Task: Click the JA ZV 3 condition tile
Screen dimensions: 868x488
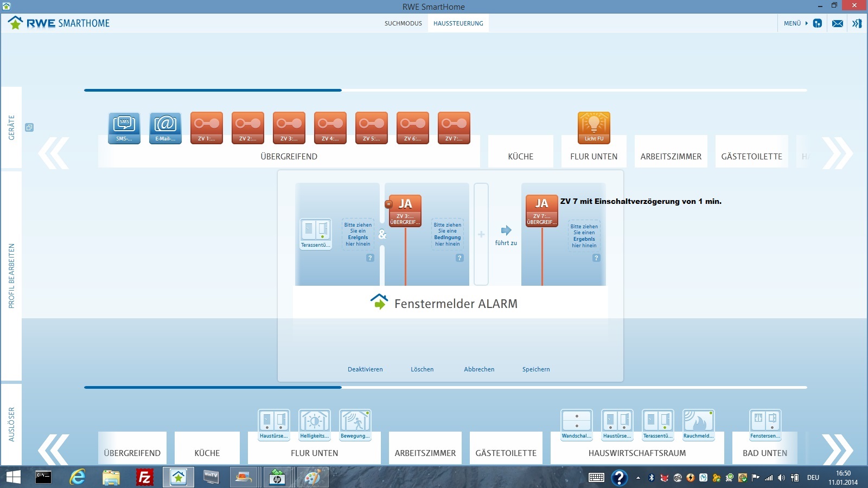Action: point(405,211)
